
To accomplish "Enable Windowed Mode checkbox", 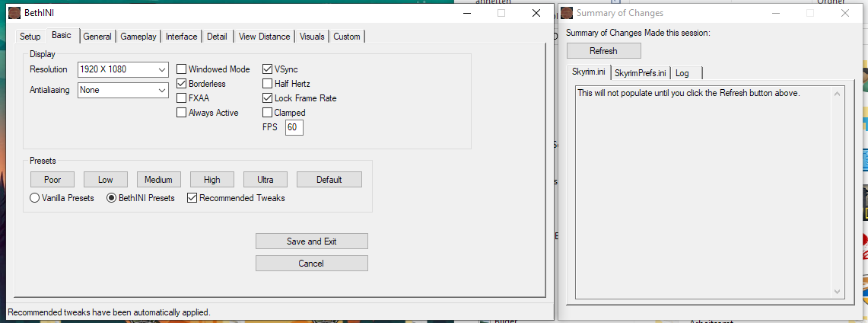I will pyautogui.click(x=181, y=69).
